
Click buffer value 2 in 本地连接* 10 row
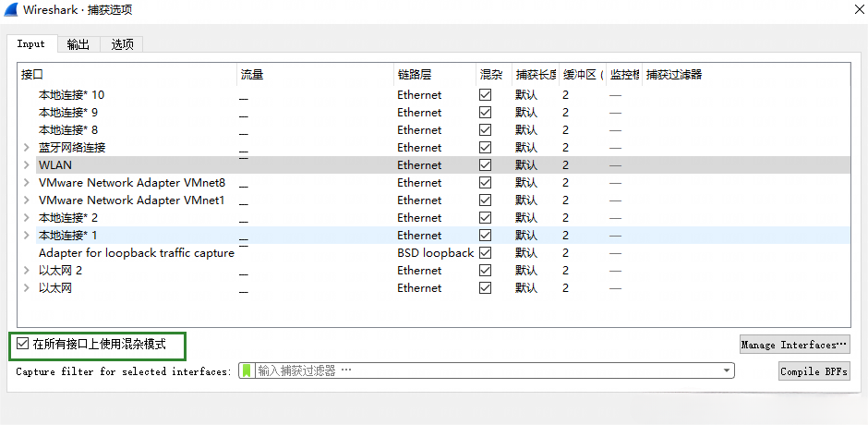coord(566,95)
